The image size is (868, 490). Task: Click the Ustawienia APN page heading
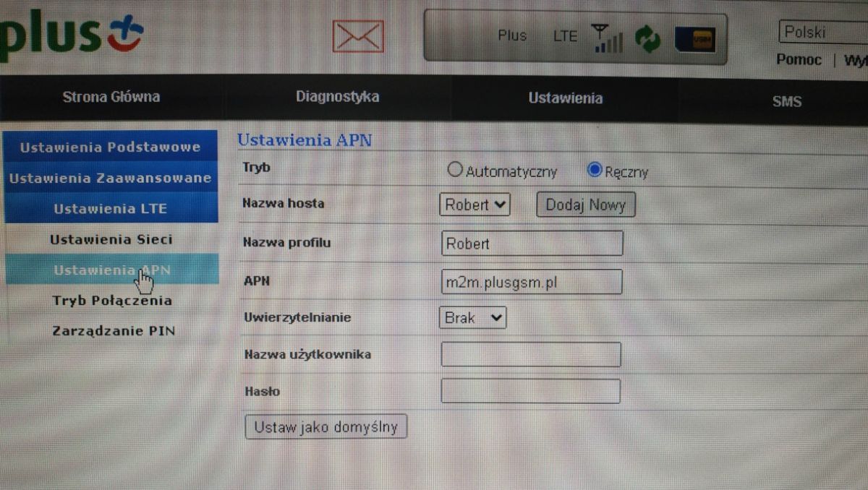point(305,140)
